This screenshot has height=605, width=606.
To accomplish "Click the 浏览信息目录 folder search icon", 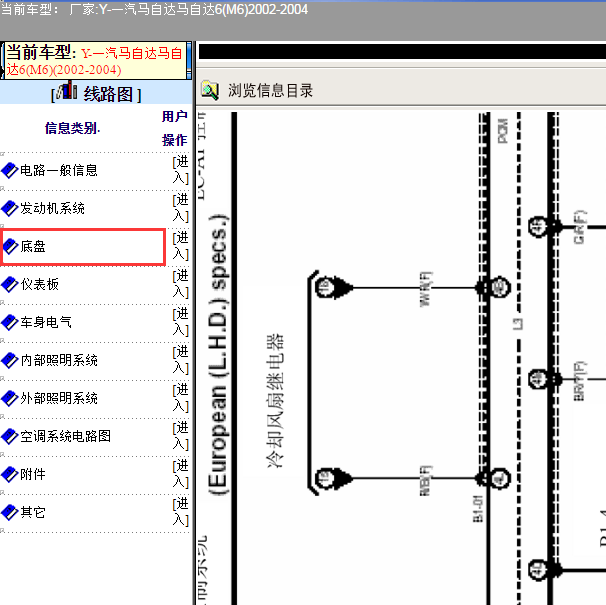I will 210,90.
